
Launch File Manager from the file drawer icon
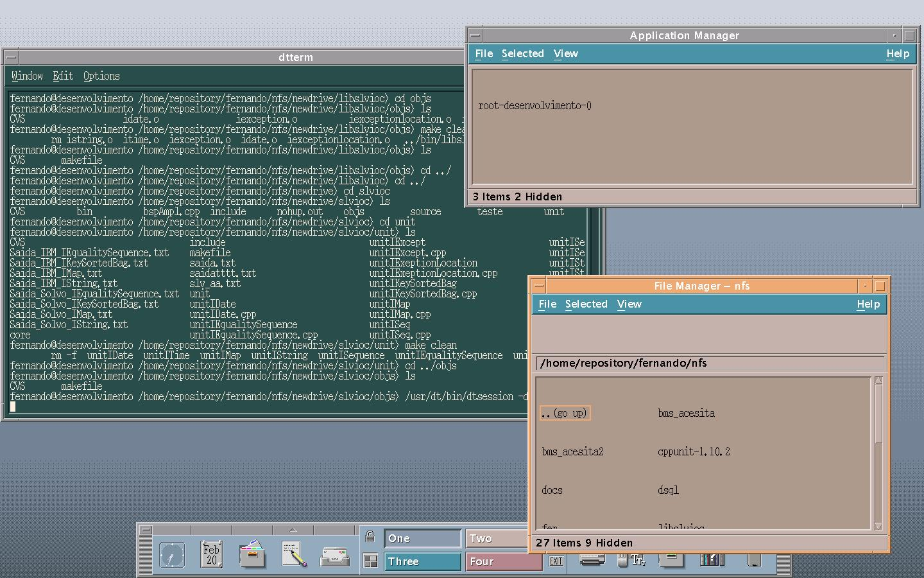(252, 554)
